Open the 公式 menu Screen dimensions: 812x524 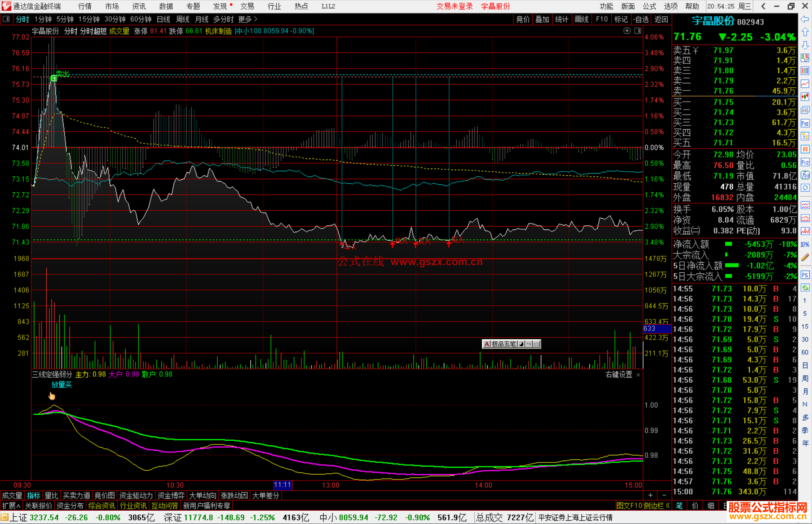pyautogui.click(x=649, y=6)
